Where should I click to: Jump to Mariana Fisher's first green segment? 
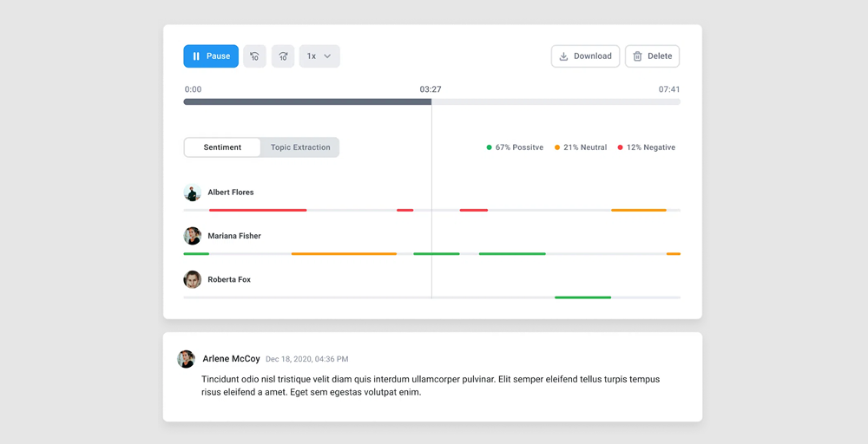196,254
